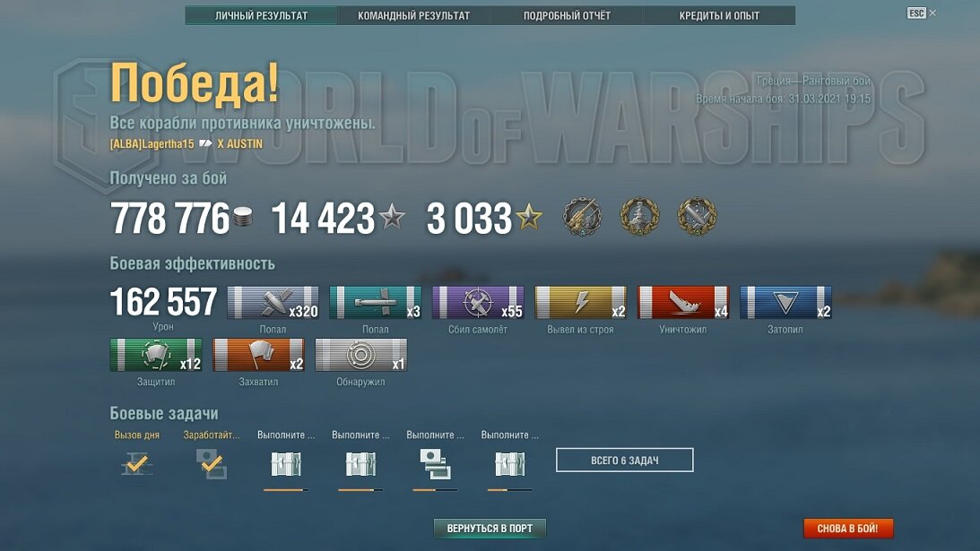Open the Командный результат tab
Screen dimensions: 980x551
point(413,15)
